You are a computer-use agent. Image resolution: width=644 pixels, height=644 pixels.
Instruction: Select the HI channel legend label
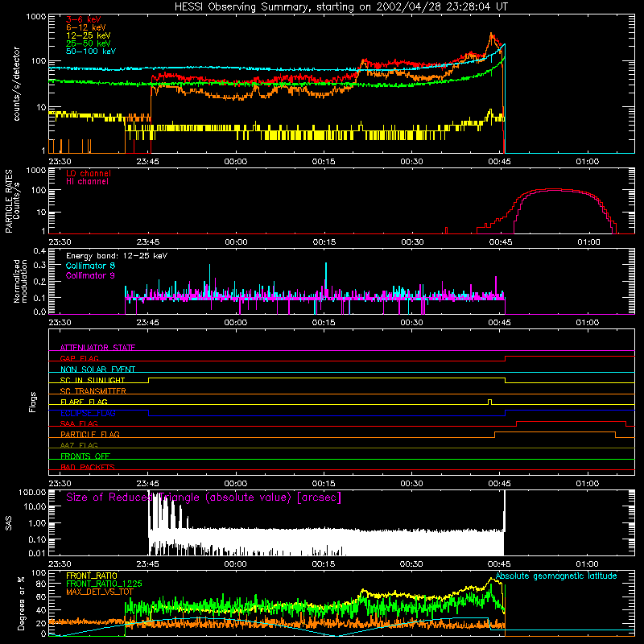coord(87,182)
